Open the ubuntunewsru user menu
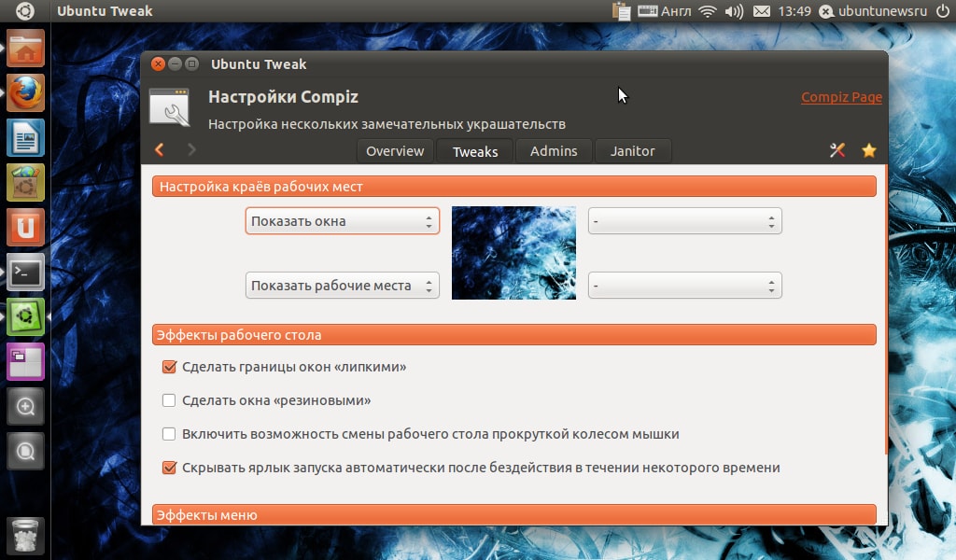This screenshot has height=560, width=956. [873, 11]
